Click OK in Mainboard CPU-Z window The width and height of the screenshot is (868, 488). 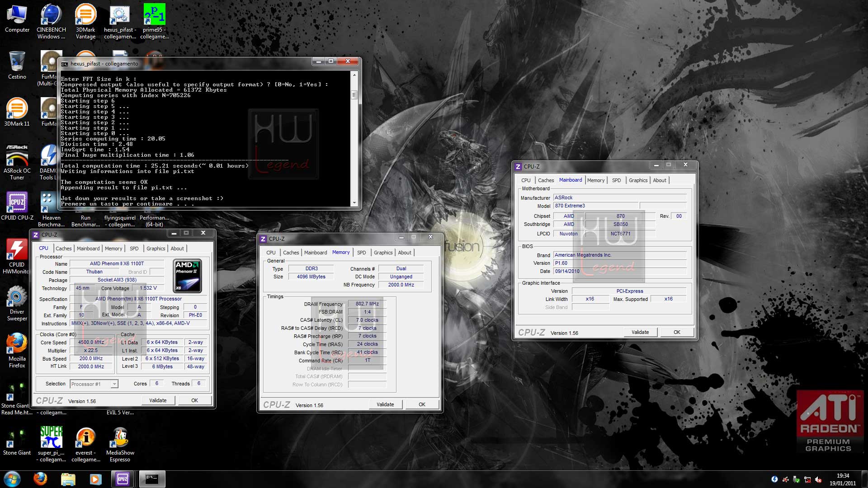tap(677, 332)
